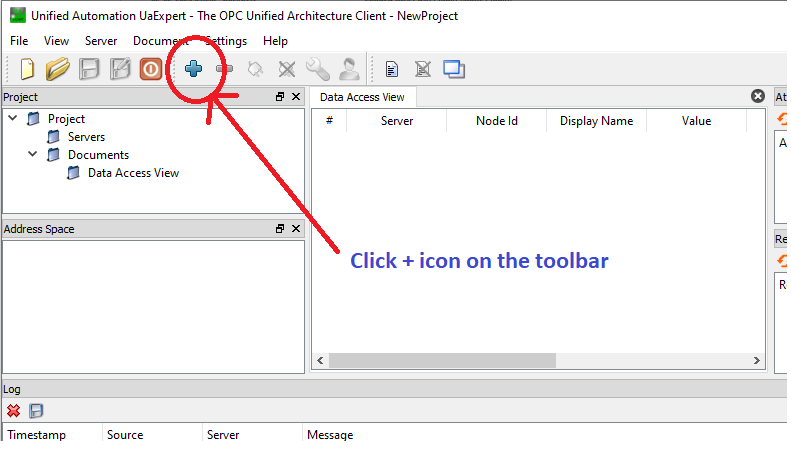Click the Connect Server plug icon

[255, 69]
